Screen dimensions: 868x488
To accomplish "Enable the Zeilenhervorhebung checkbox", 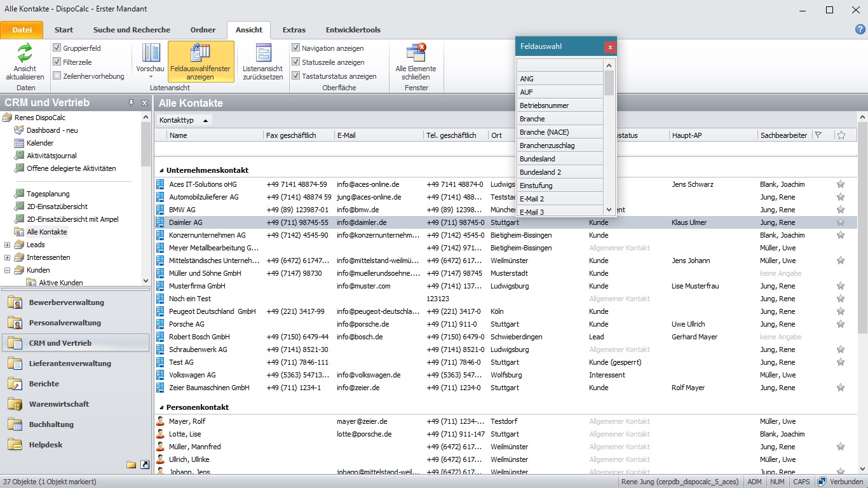I will [x=57, y=76].
